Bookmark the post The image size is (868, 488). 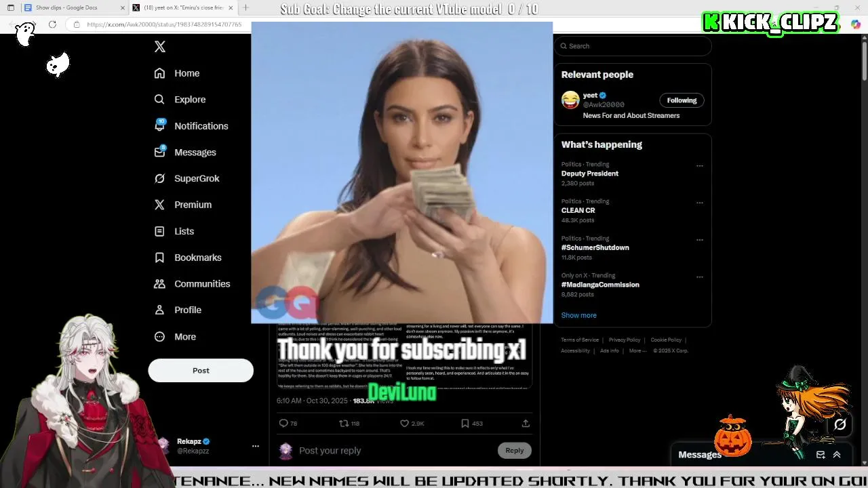pos(465,423)
